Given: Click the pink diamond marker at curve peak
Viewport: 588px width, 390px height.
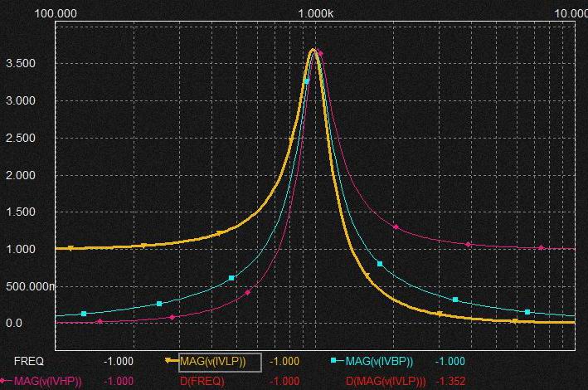Looking at the screenshot, I should tap(320, 53).
